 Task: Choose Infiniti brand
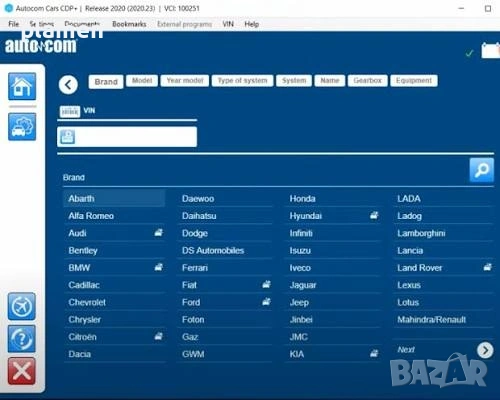(x=332, y=233)
